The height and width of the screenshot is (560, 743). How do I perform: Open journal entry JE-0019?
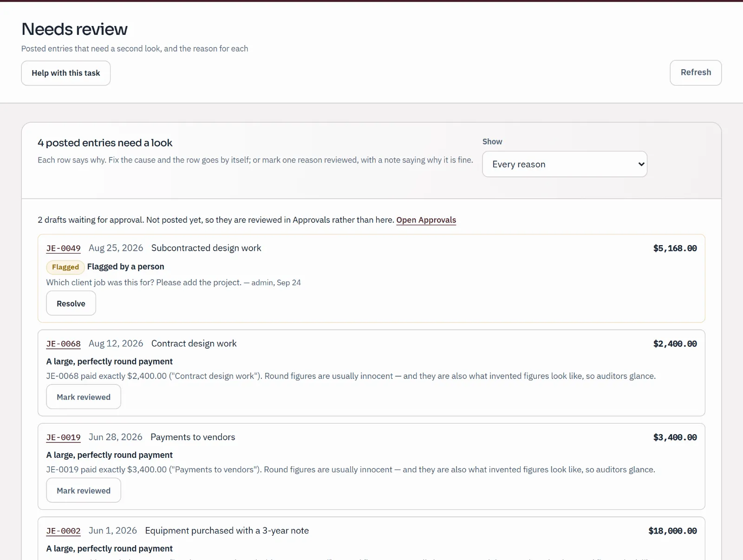coord(63,437)
